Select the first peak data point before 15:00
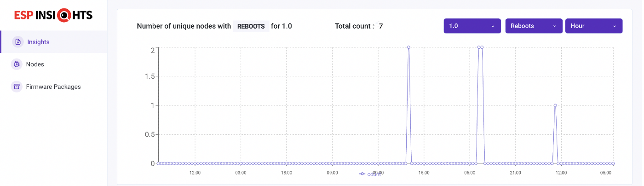This screenshot has width=644, height=186. [x=408, y=47]
